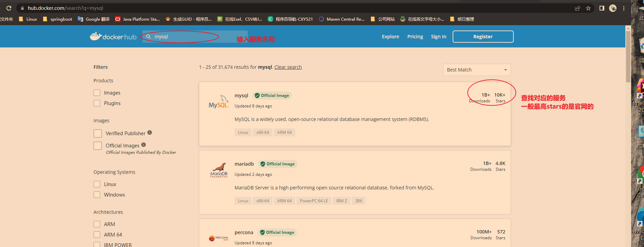Screen dimensions: 644x247
Task: Open the 明日整理 bookmark folder
Action: click(462, 19)
